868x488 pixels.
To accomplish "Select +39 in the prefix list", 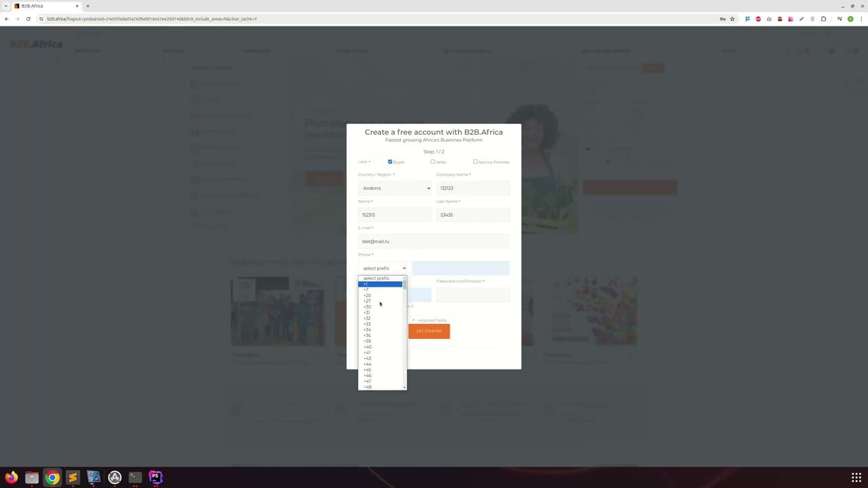I will pyautogui.click(x=380, y=341).
